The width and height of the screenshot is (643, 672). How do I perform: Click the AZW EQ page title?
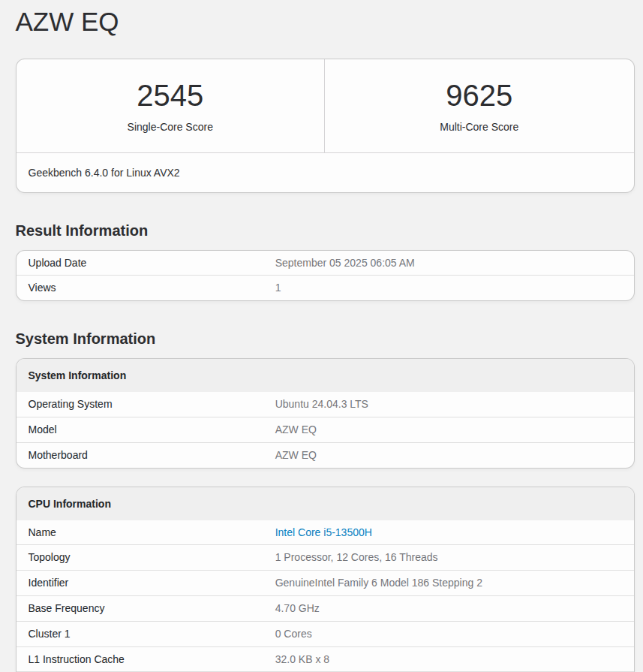[66, 22]
